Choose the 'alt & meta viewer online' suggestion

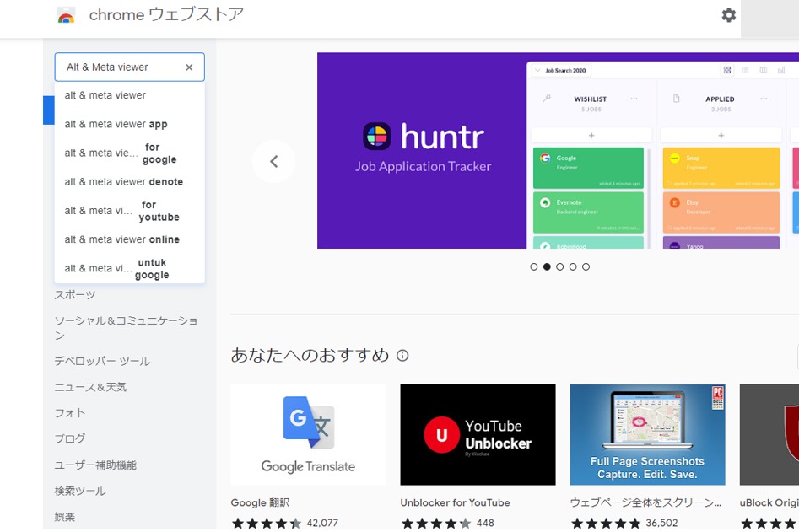tap(129, 239)
